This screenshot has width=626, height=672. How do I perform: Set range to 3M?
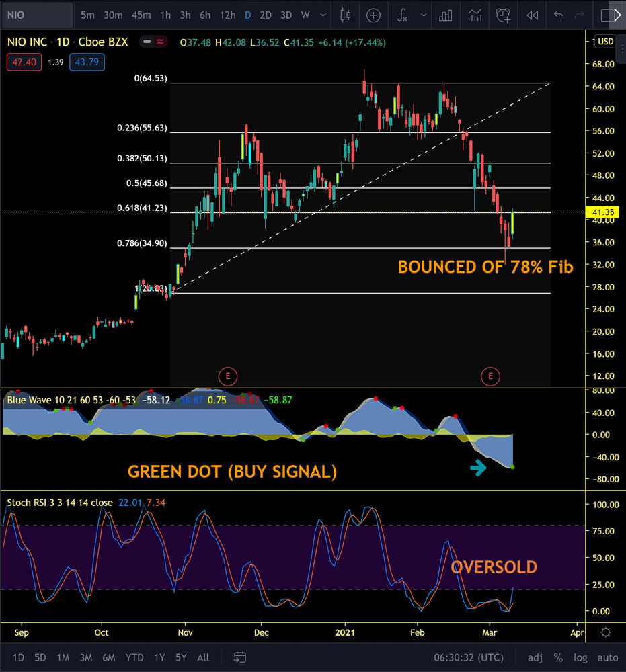coord(86,657)
